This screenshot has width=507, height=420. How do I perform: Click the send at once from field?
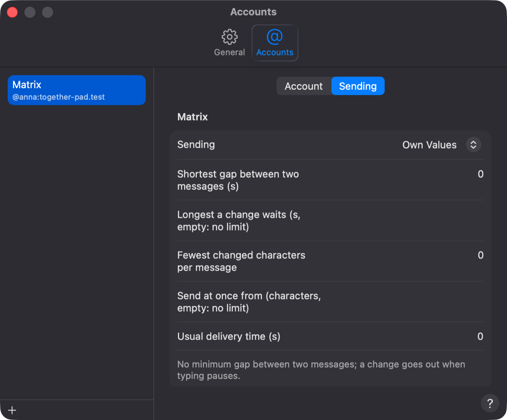click(x=404, y=302)
